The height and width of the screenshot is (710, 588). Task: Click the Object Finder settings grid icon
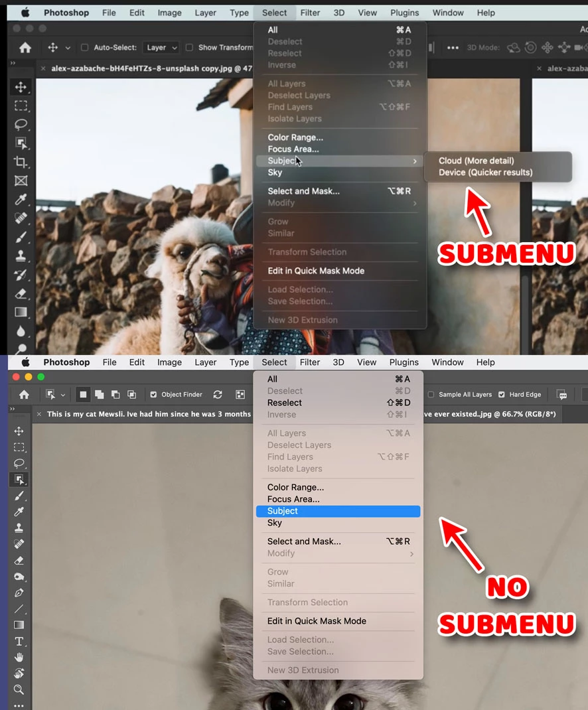click(240, 394)
